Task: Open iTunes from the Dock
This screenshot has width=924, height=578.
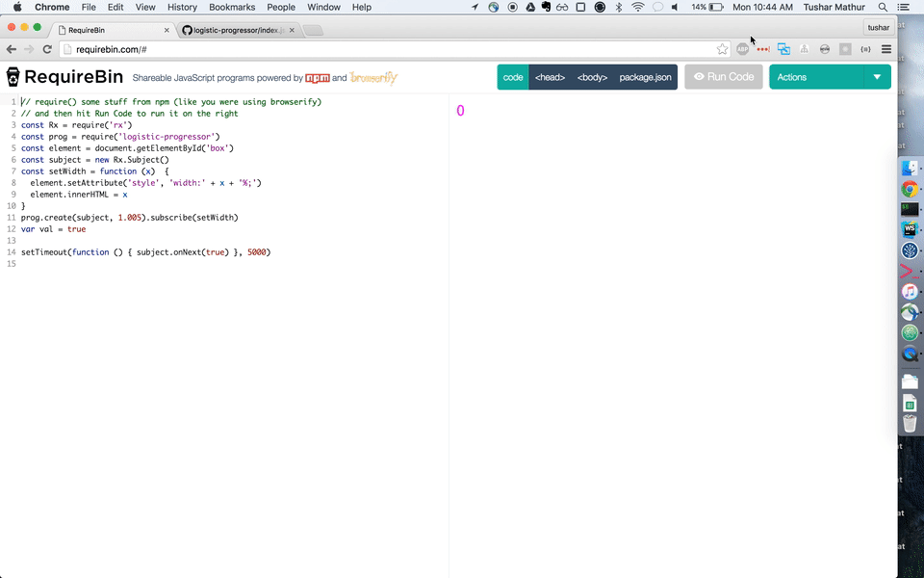Action: (x=910, y=291)
